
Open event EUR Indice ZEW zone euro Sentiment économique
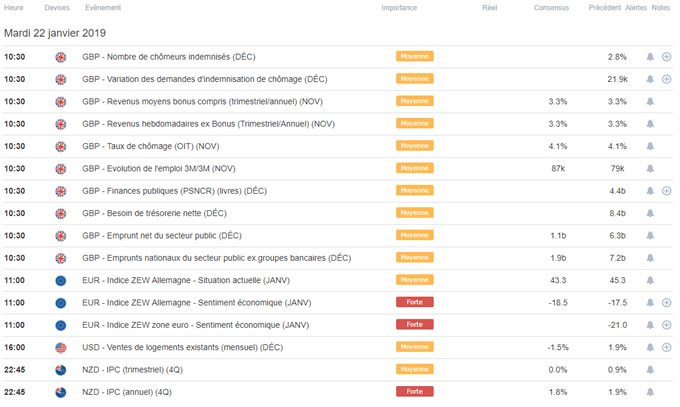click(x=196, y=325)
